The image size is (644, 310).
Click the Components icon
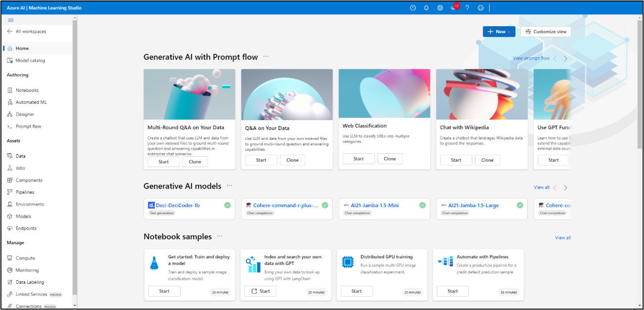click(x=10, y=180)
